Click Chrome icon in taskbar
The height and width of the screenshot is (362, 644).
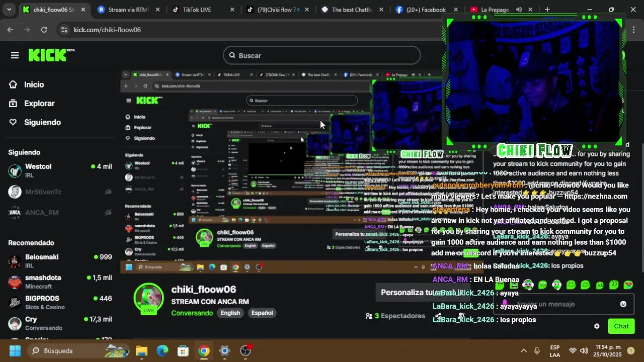[x=204, y=350]
